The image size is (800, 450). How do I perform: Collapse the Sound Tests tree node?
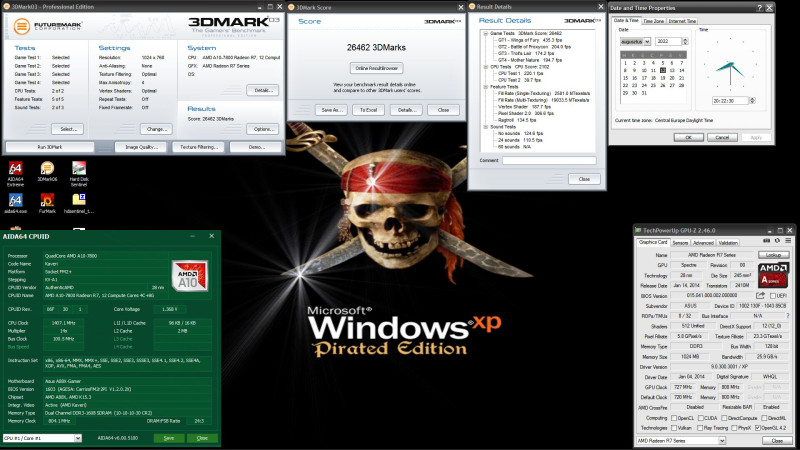[486, 127]
